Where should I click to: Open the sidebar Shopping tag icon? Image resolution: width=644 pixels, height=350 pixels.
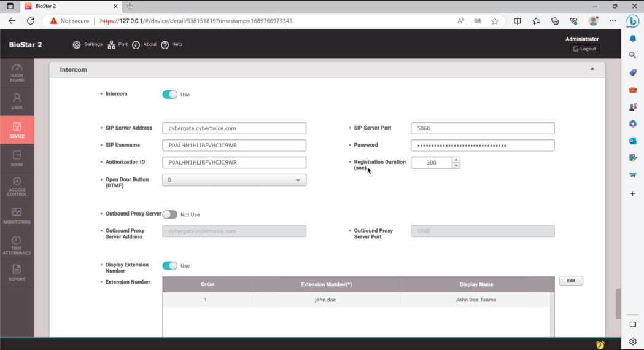point(633,72)
